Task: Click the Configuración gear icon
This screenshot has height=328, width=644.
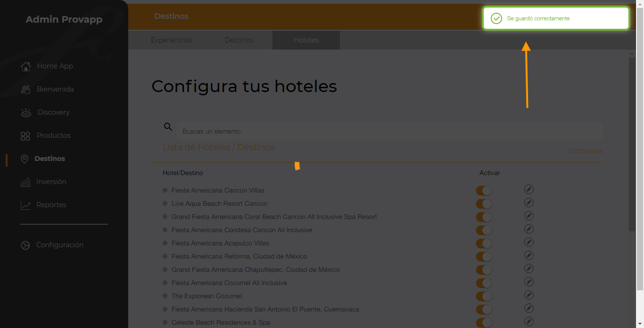Action: click(x=25, y=245)
